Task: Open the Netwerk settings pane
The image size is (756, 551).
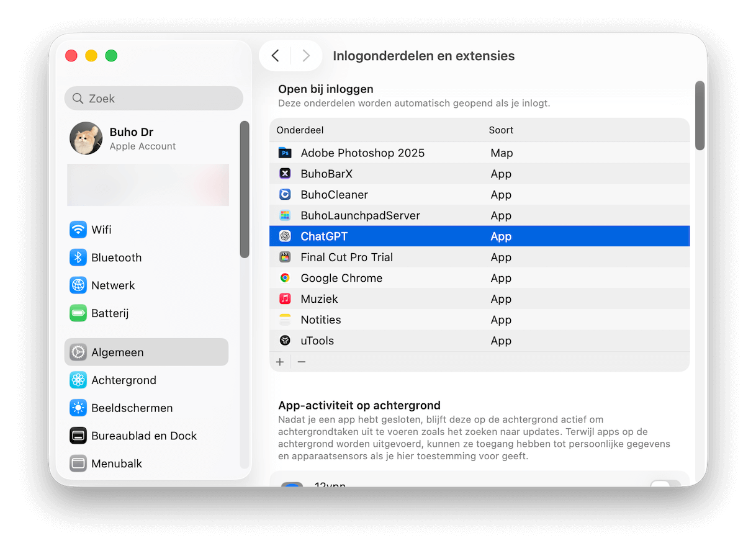Action: coord(146,285)
